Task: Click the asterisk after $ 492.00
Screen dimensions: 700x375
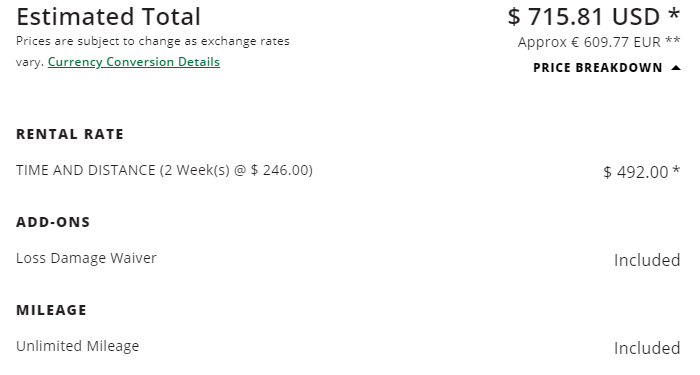Action: click(x=676, y=170)
